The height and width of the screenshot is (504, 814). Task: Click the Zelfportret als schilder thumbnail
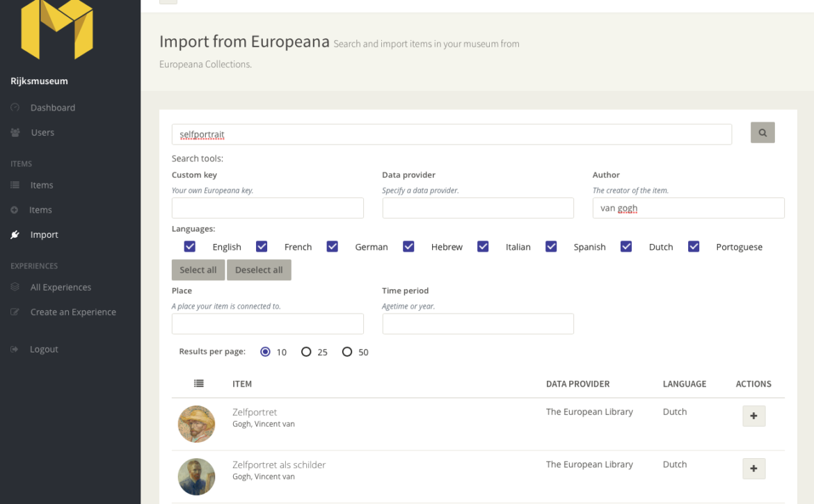[x=196, y=477]
